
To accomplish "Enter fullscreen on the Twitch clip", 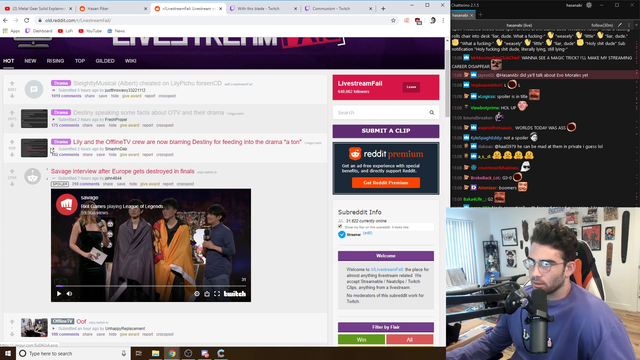I will click(217, 293).
